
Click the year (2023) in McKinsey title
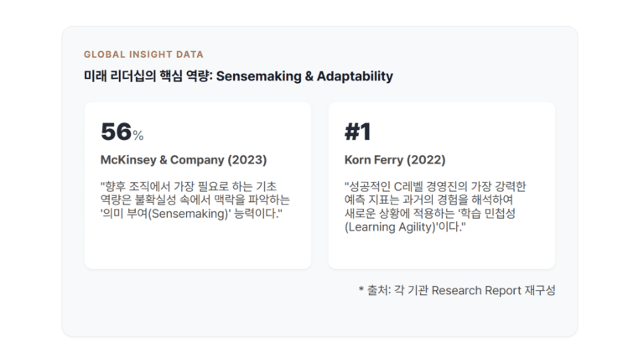click(247, 159)
